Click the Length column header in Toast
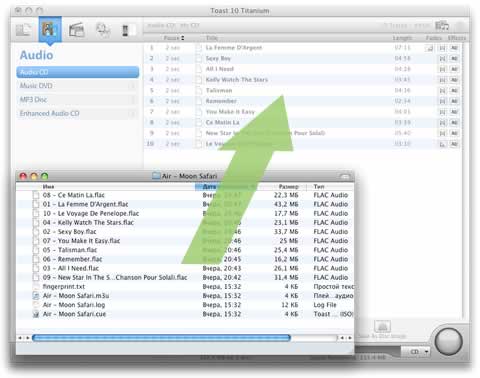The height and width of the screenshot is (378, 480). [x=402, y=38]
